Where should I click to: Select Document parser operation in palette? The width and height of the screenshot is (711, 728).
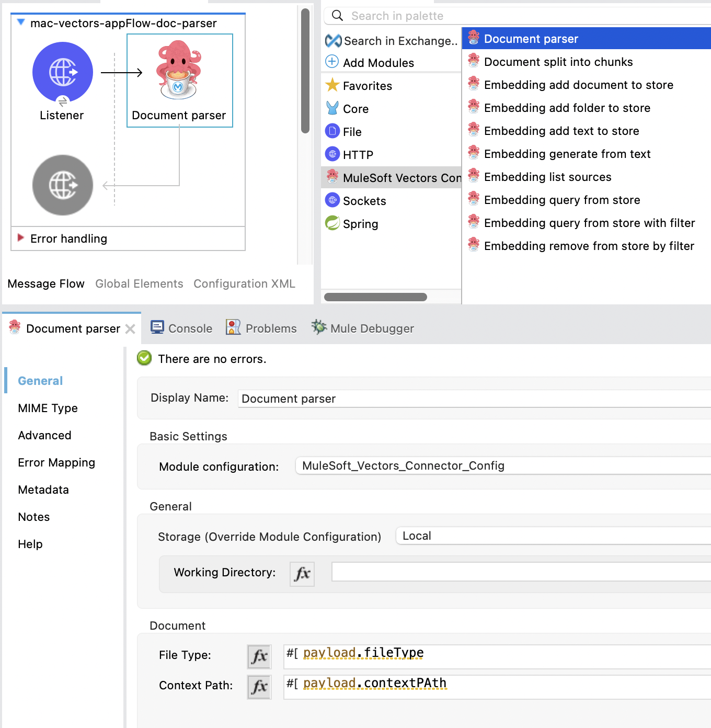click(587, 39)
